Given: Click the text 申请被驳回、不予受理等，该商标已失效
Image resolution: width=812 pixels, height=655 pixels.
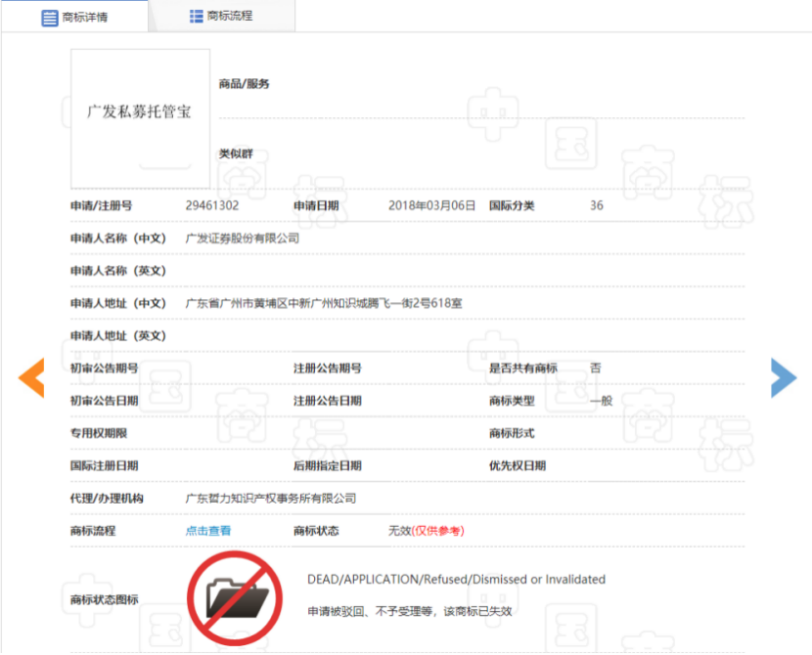Looking at the screenshot, I should (410, 612).
